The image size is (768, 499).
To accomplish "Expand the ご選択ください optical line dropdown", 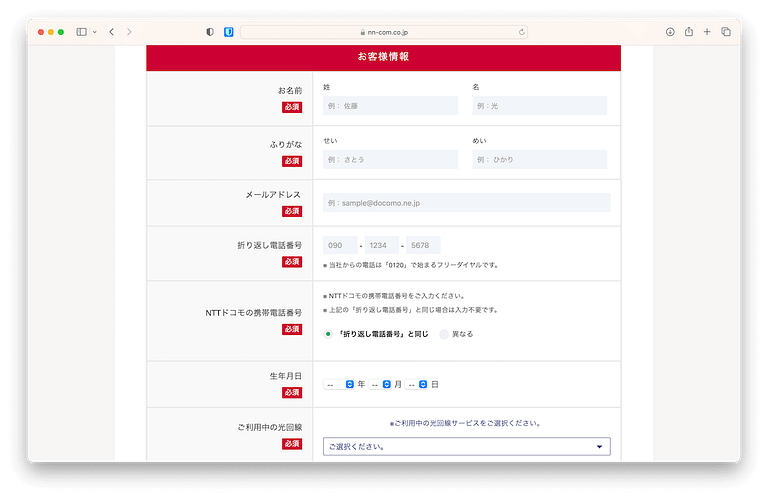I will pyautogui.click(x=466, y=447).
